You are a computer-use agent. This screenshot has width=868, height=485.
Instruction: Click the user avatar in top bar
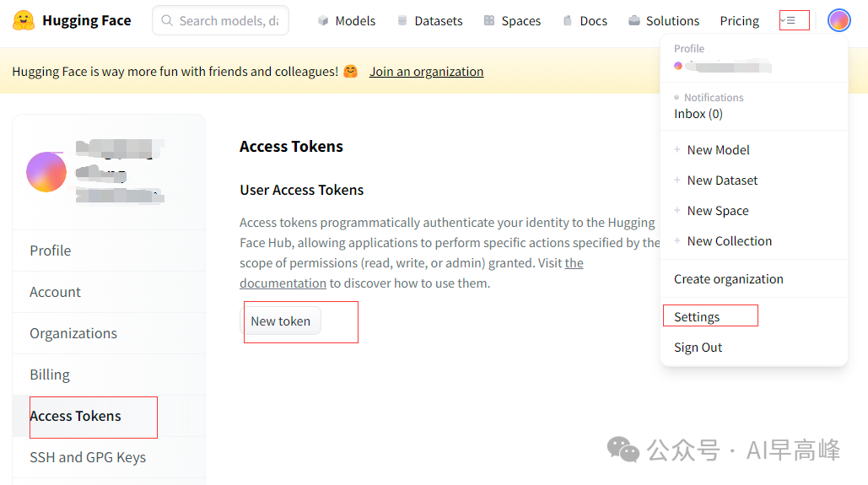839,20
